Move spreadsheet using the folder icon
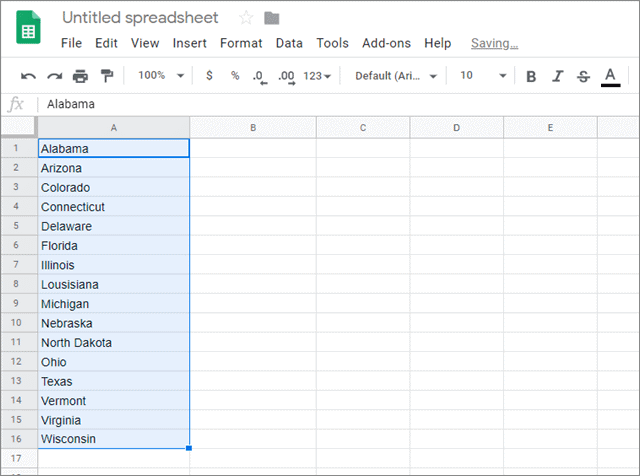Image resolution: width=640 pixels, height=476 pixels. (x=272, y=18)
